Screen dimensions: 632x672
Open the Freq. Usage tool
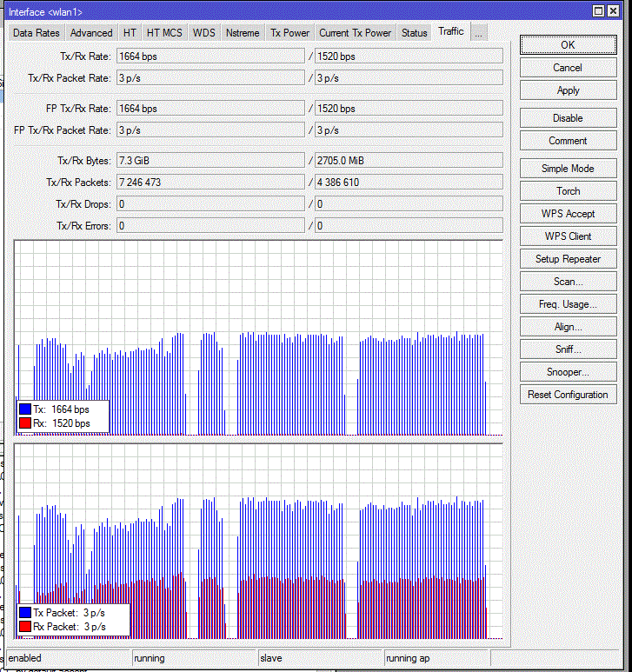(569, 304)
